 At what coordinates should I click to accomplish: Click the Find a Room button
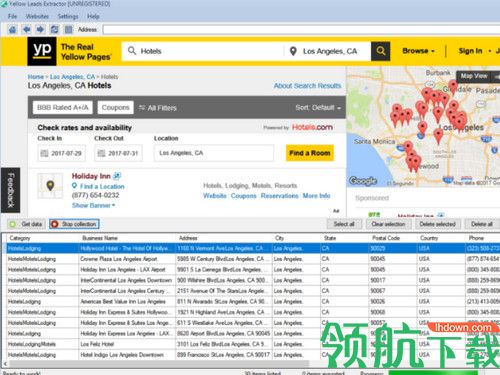click(x=310, y=153)
